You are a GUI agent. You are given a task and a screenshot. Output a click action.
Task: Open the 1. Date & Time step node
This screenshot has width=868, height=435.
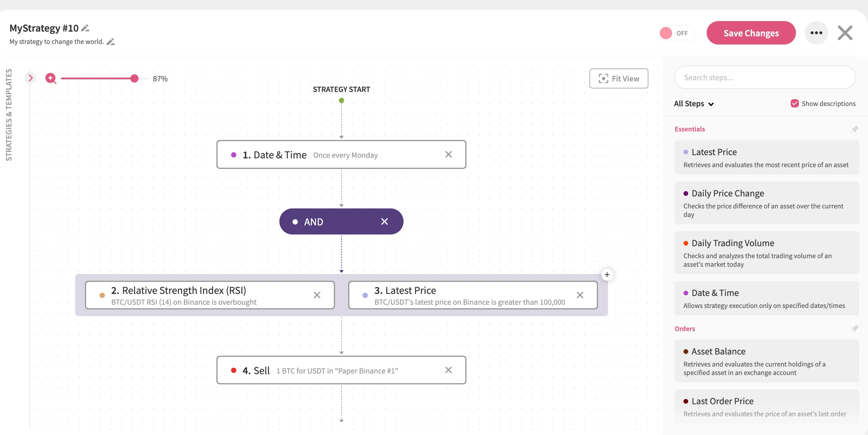(x=341, y=155)
